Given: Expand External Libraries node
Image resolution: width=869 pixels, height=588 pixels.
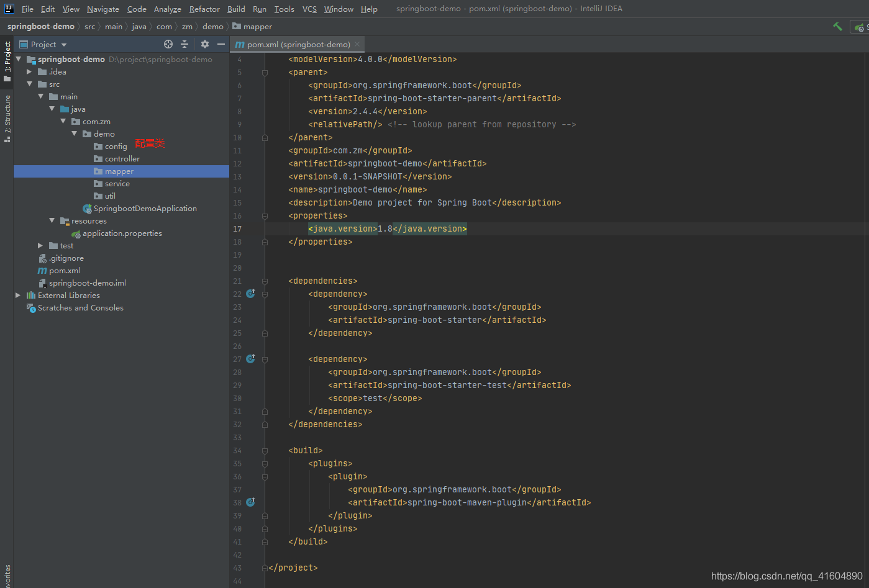Looking at the screenshot, I should (x=18, y=296).
